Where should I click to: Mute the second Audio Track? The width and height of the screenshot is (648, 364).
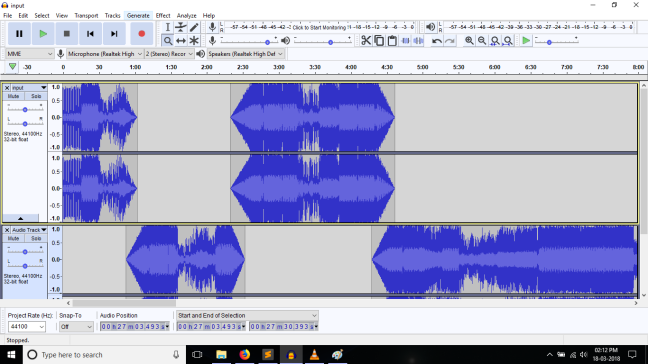pyautogui.click(x=13, y=238)
